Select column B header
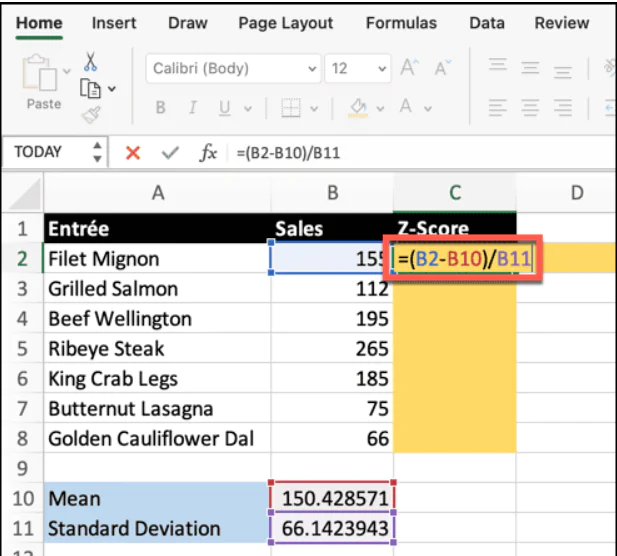Screen dimensions: 617x556 coord(332,192)
